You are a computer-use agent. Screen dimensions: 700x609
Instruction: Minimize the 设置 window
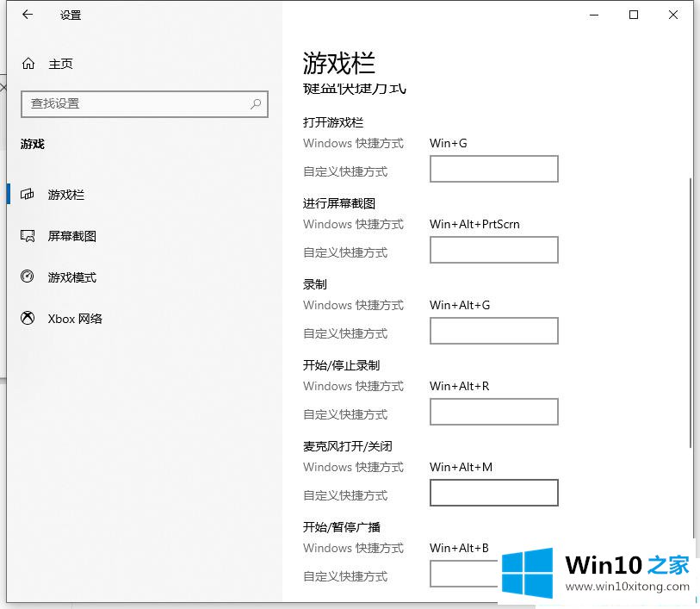point(594,15)
